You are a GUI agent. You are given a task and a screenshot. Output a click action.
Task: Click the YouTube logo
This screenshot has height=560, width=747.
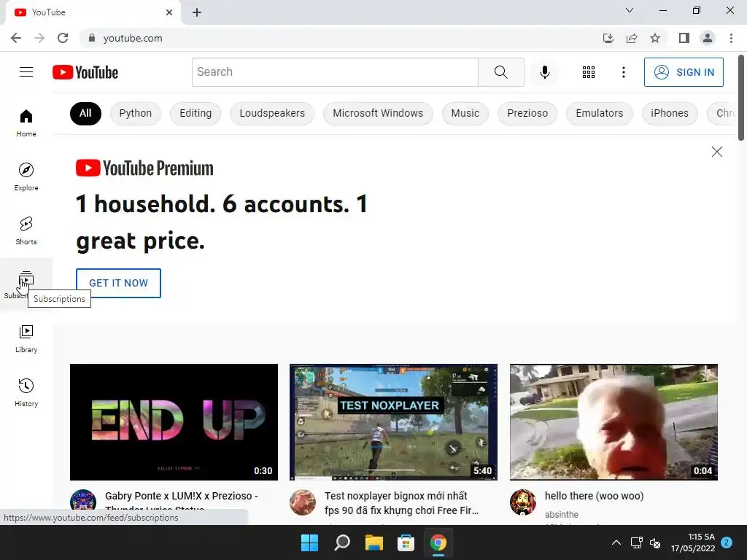pos(85,72)
